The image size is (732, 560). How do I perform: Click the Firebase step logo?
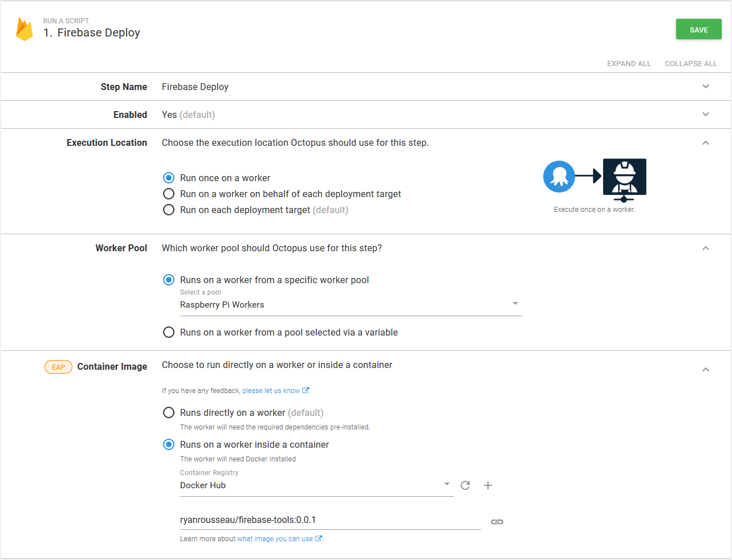tap(25, 28)
